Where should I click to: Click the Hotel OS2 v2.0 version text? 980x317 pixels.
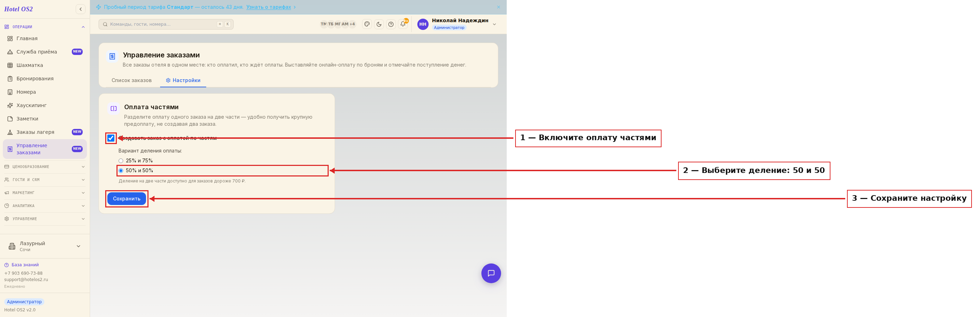(x=20, y=310)
